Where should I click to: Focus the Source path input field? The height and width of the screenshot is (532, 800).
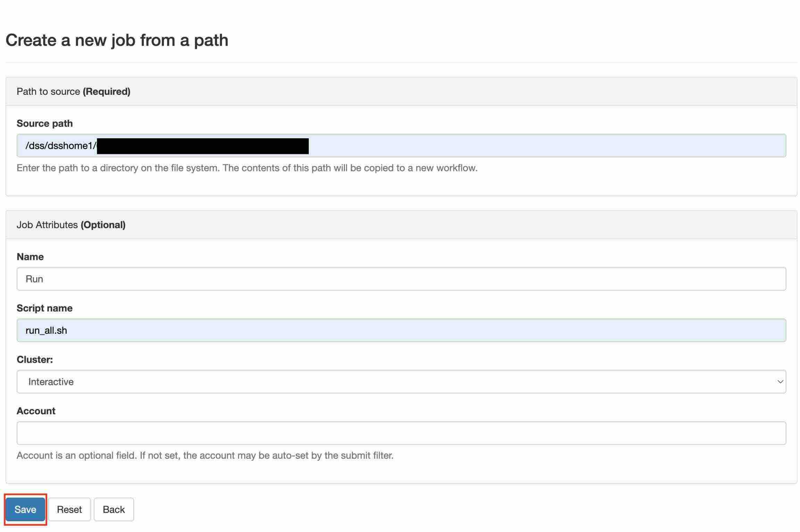[x=521, y=146]
